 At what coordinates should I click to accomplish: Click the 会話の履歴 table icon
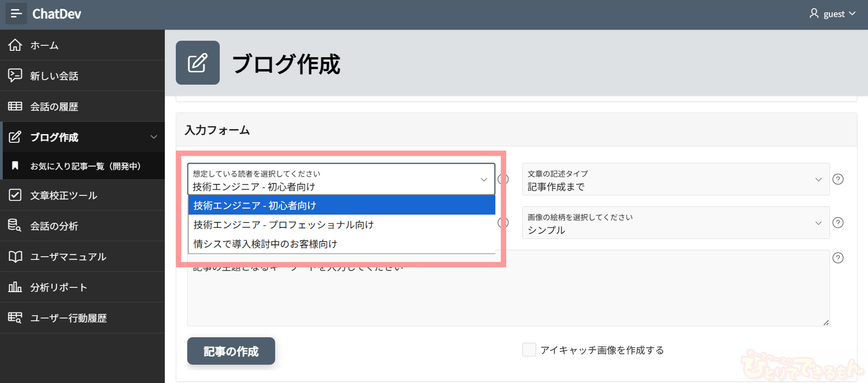pos(15,106)
